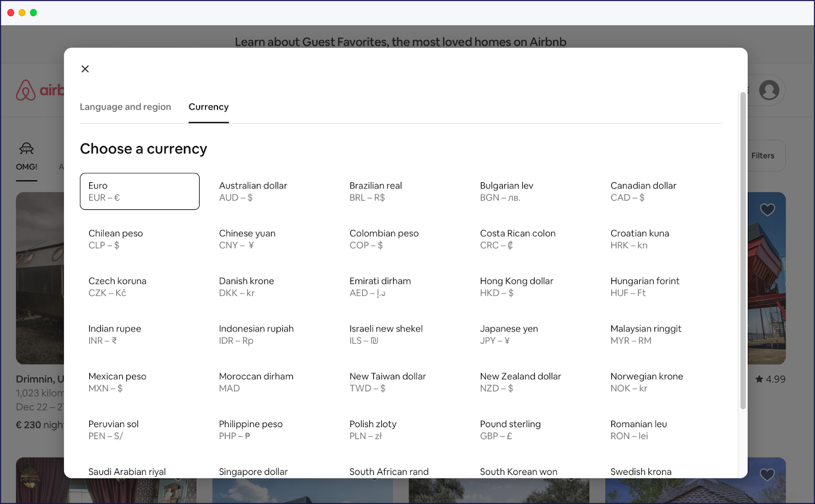Open the user profile menu

tap(769, 90)
